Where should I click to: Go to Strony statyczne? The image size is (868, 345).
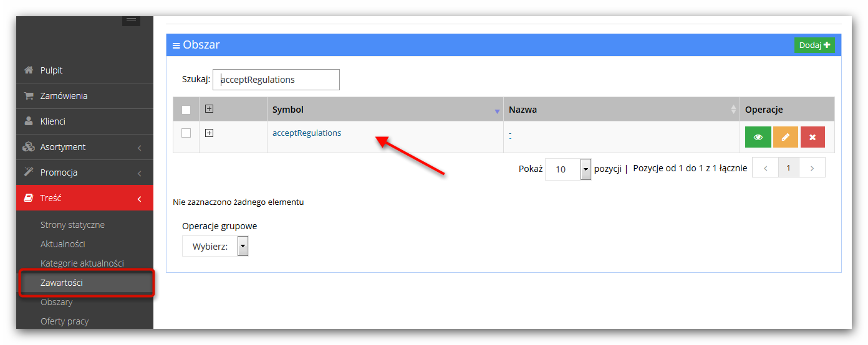72,225
